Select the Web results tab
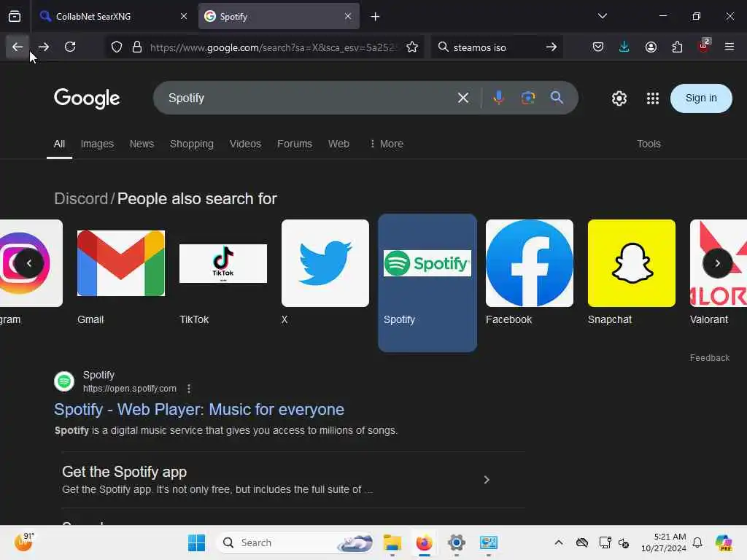747x560 pixels. coord(338,144)
